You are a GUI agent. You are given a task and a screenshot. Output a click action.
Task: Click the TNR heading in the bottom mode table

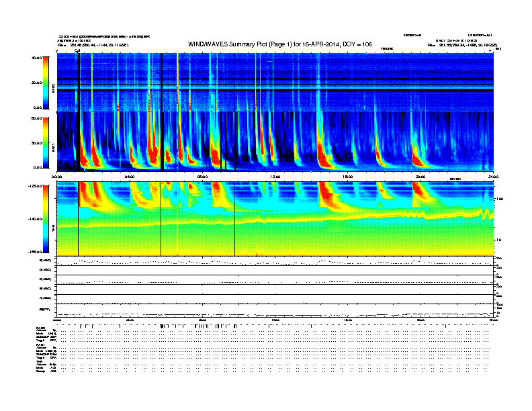(39, 361)
